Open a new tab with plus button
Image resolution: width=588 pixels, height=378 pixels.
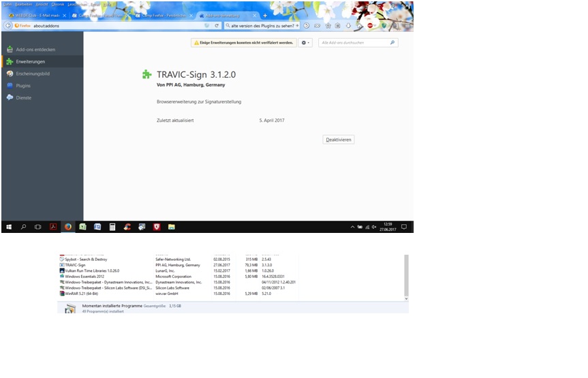(265, 16)
